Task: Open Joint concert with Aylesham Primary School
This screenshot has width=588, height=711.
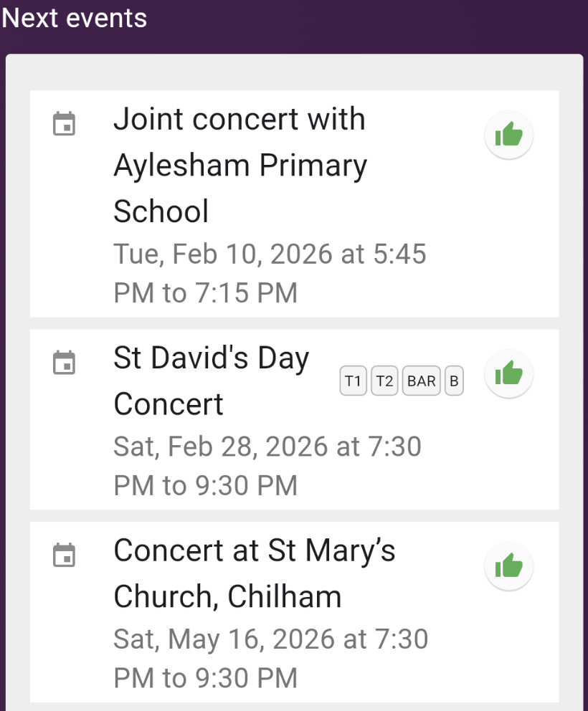Action: click(x=240, y=165)
